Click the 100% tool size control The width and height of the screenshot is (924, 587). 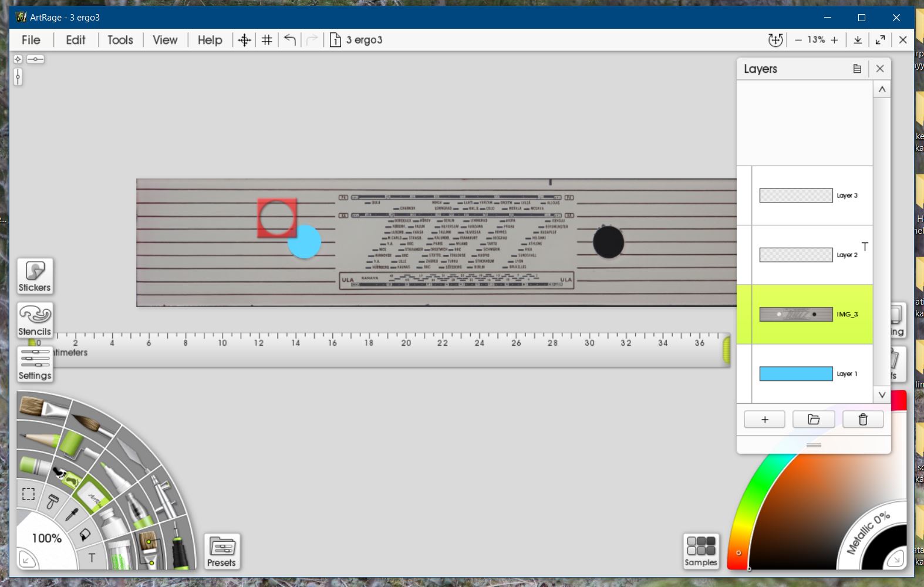pyautogui.click(x=47, y=538)
